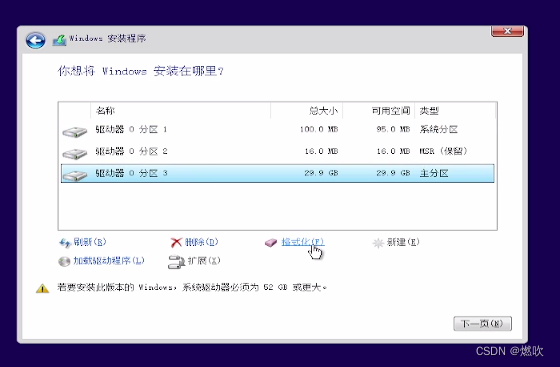Viewport: 560px width, 367px height.
Task: Sort by the 总大小 column header
Action: (x=306, y=111)
